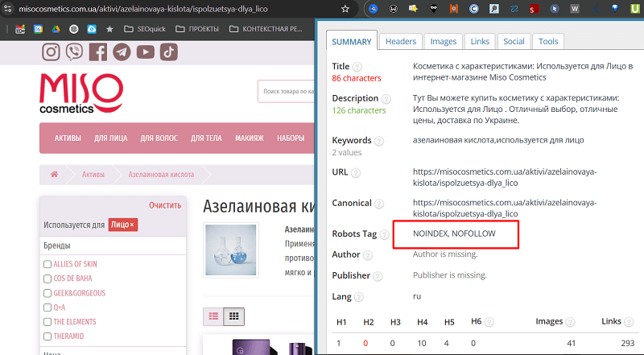Check the COS DE BAHA brand filter
The height and width of the screenshot is (355, 644).
47,279
